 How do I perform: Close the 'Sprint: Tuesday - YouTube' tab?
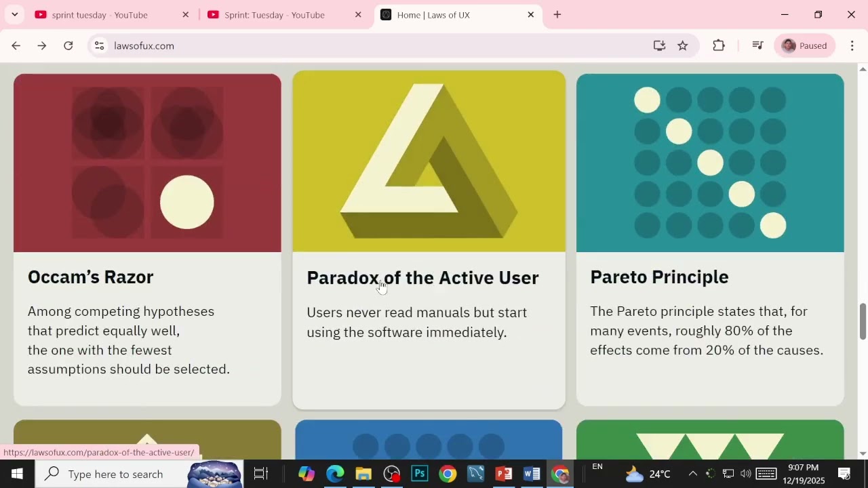pos(358,14)
